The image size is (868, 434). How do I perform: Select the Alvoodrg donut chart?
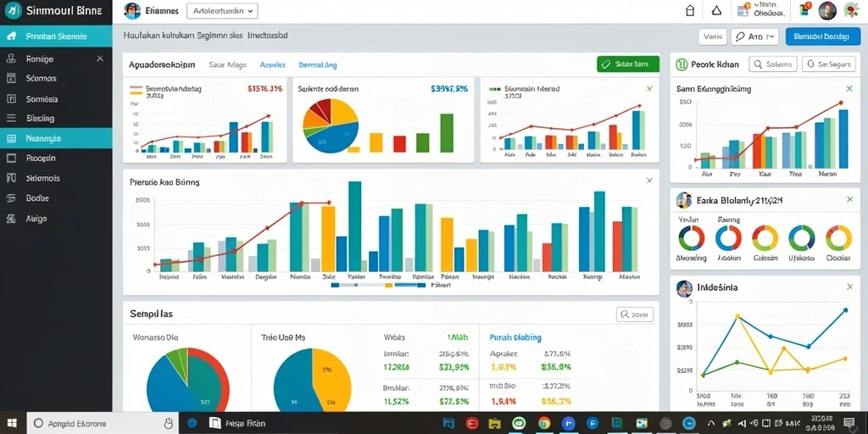point(692,238)
